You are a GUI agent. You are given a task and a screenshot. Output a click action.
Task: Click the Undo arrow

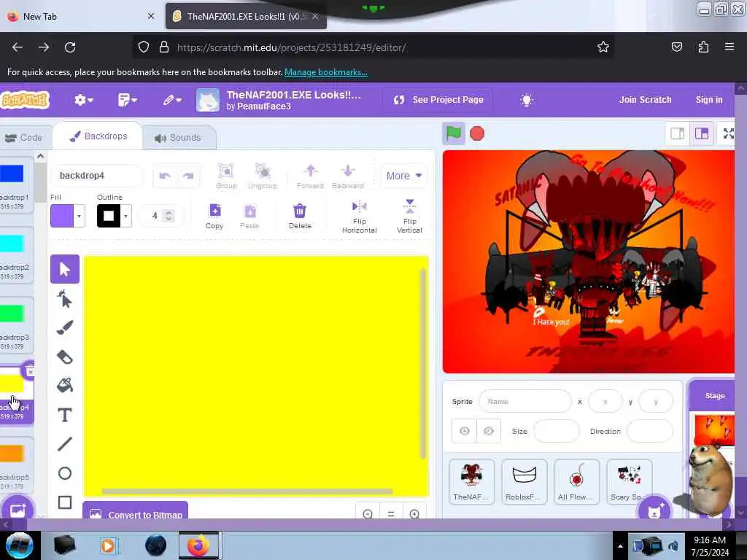coord(165,176)
